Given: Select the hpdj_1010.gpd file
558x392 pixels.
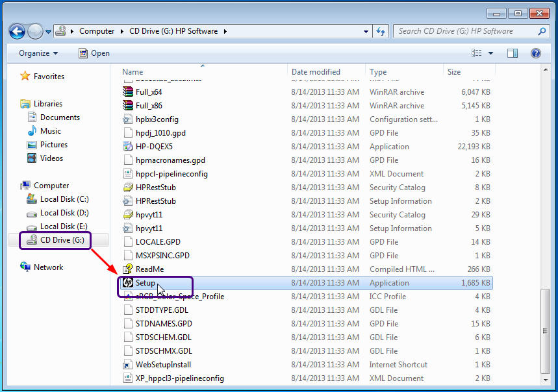Looking at the screenshot, I should coord(160,133).
